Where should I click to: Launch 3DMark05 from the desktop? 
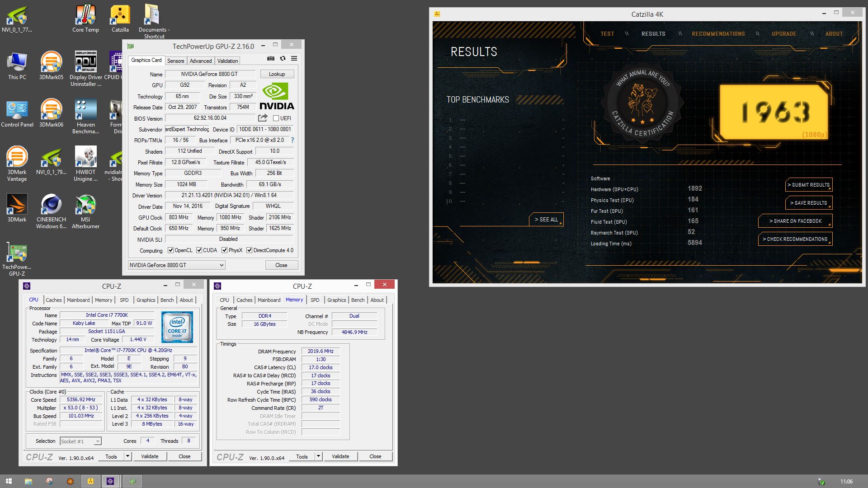(51, 66)
